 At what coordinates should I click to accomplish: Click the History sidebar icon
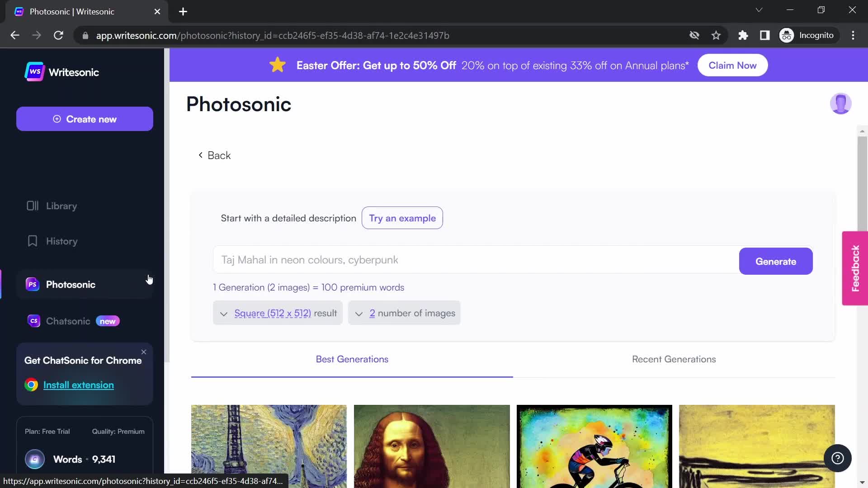(x=32, y=241)
